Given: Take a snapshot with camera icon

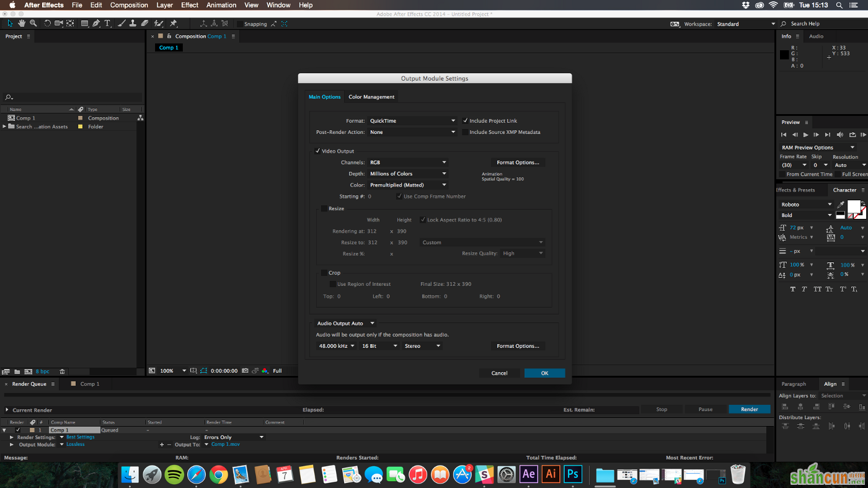Looking at the screenshot, I should click(246, 371).
